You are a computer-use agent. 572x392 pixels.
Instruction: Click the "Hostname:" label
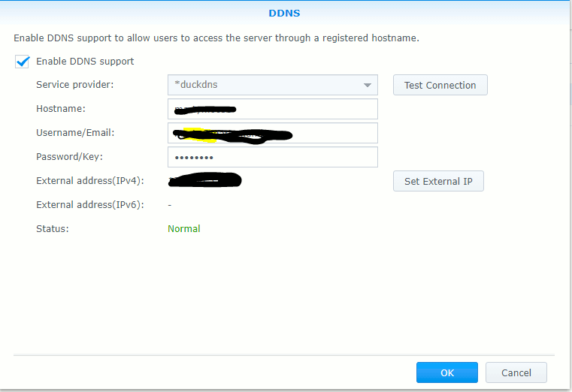click(x=62, y=109)
